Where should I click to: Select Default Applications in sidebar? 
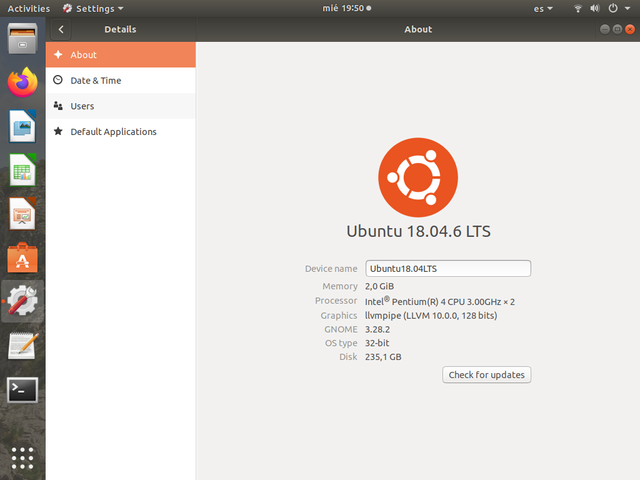click(x=120, y=132)
